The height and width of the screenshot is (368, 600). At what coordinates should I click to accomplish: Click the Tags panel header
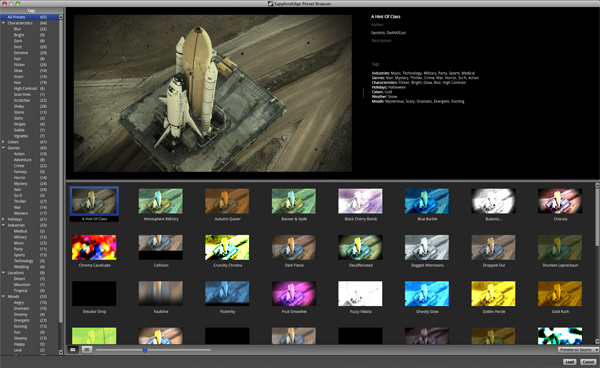click(x=31, y=11)
